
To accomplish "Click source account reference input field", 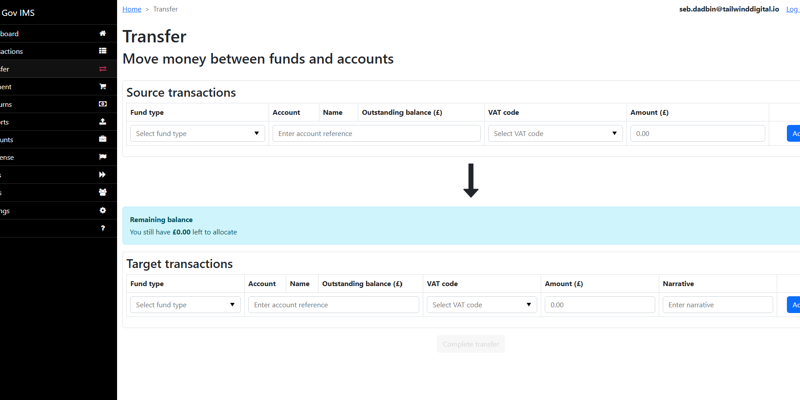I will tap(376, 133).
